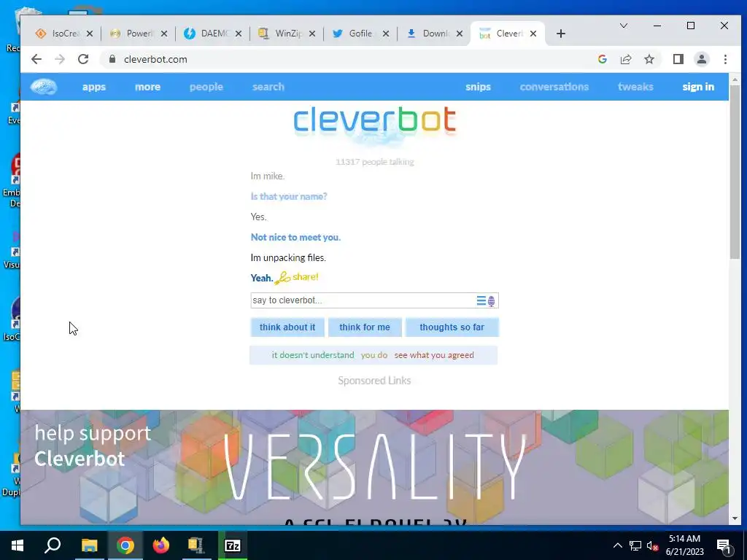Screen dimensions: 747x560
Task: Click the share! link after Yeah.
Action: [x=306, y=277]
